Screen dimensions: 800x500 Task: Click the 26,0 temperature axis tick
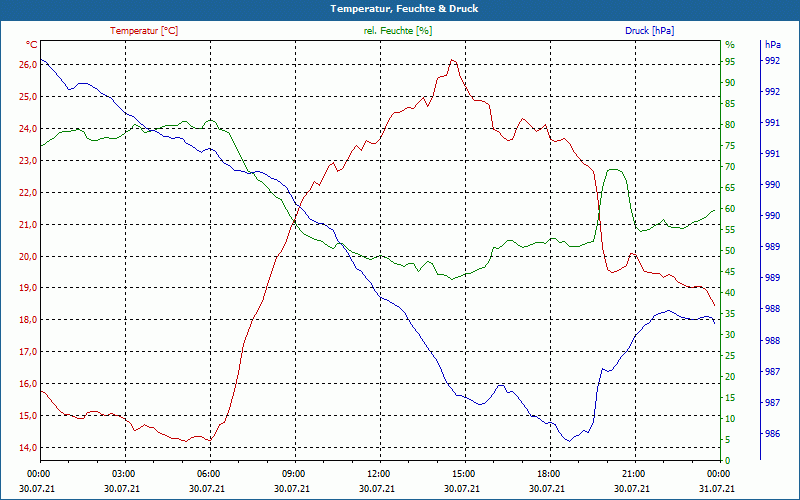coord(29,64)
